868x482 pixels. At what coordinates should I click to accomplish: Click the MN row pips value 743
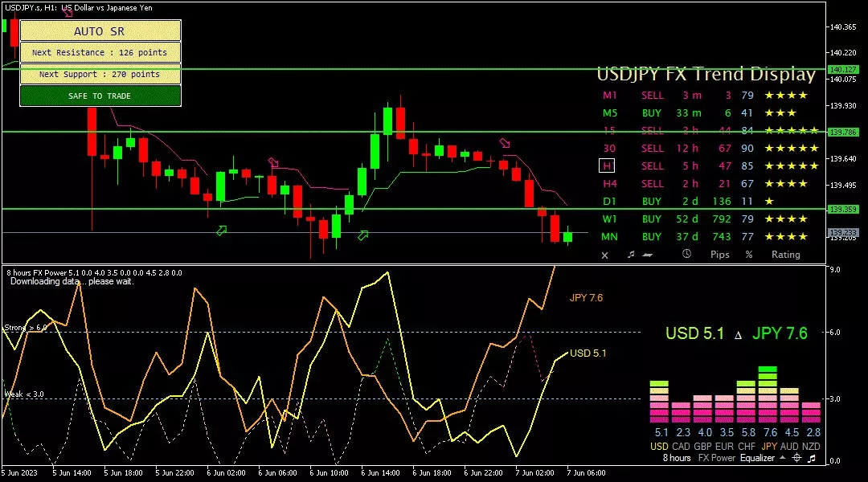[x=721, y=237]
